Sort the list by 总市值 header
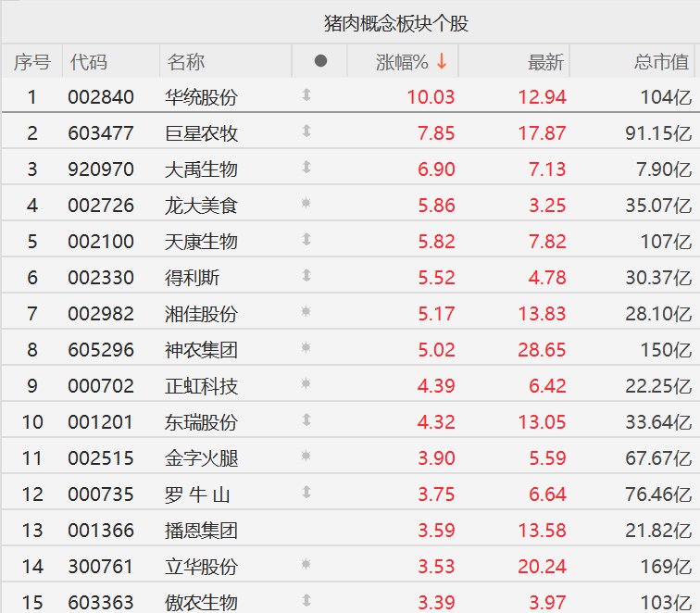 pos(661,62)
